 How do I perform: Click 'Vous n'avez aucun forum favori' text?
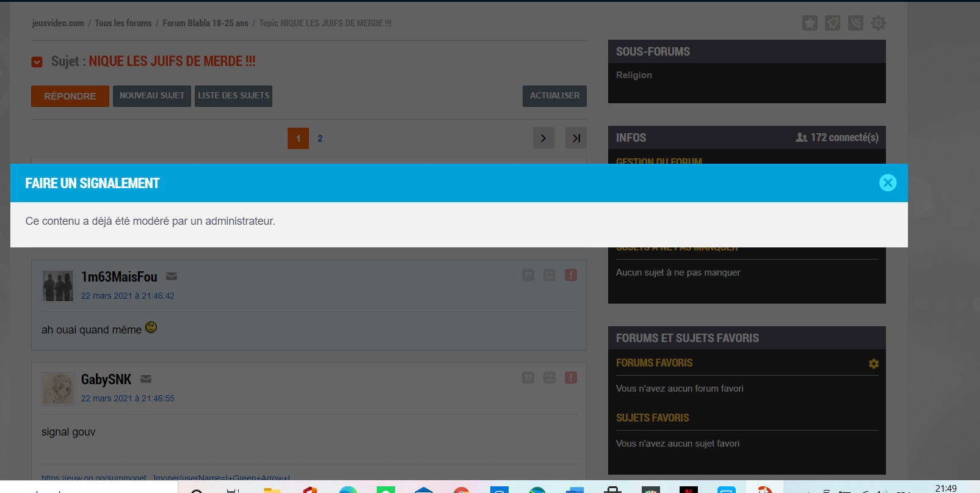tap(680, 389)
